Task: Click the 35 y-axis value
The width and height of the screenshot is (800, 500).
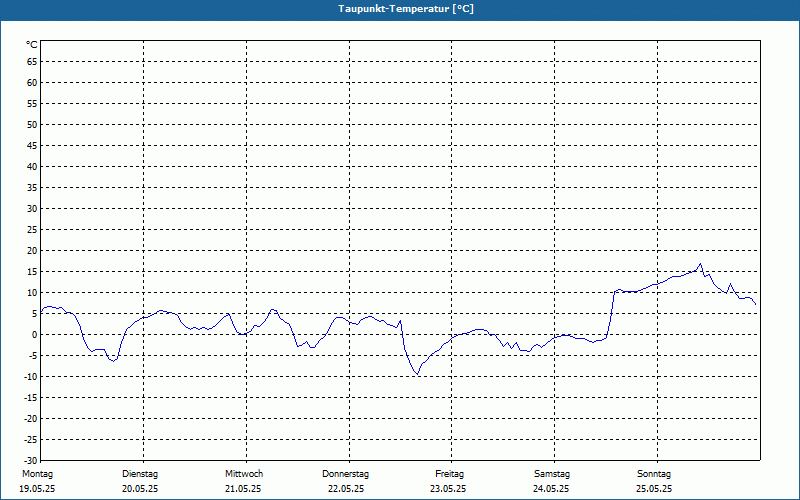Action: (x=32, y=188)
